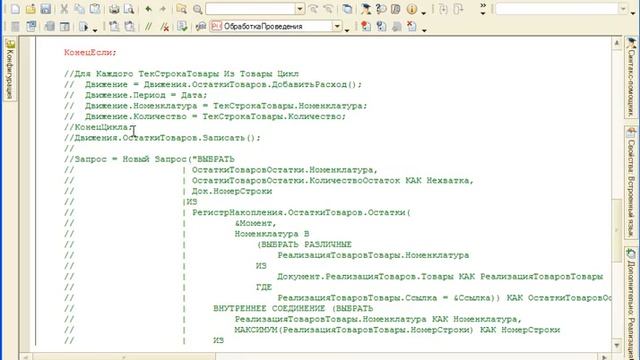
Task: Click the procedures list binoculars icon
Action: [201, 27]
